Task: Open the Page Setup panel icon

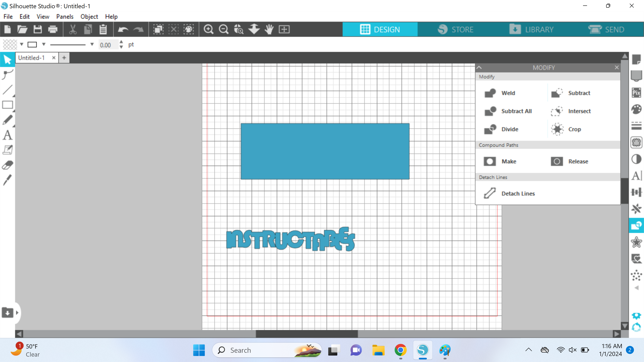Action: click(637, 60)
